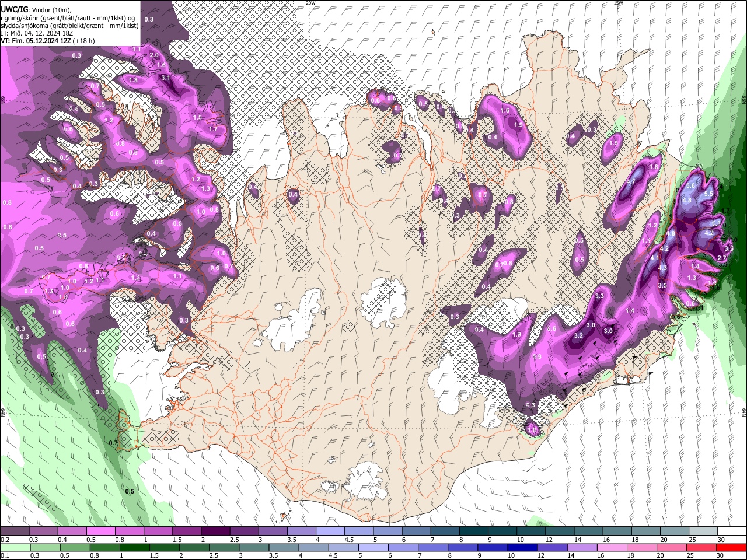Select upper legend swatch between 4 and 4.5
This screenshot has width=747, height=560.
tap(330, 531)
